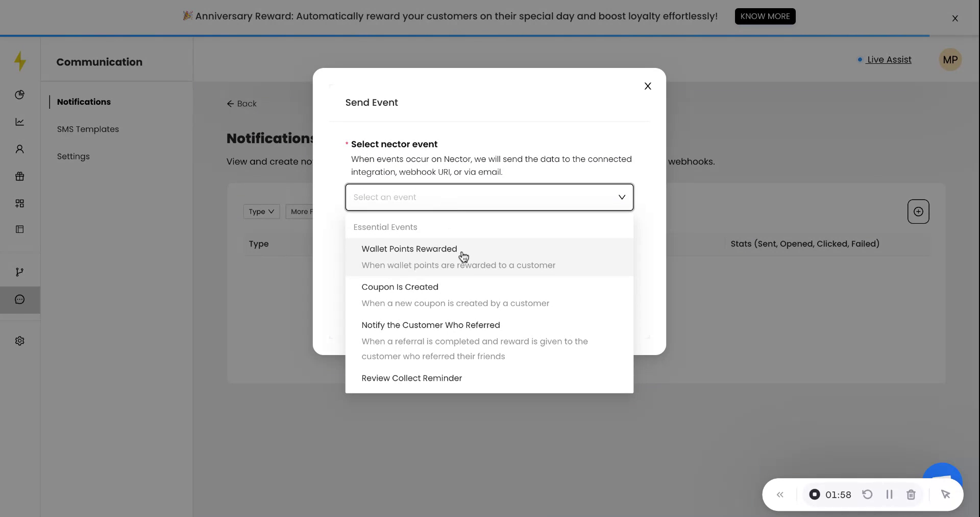
Task: Open Live Assist
Action: 889,59
